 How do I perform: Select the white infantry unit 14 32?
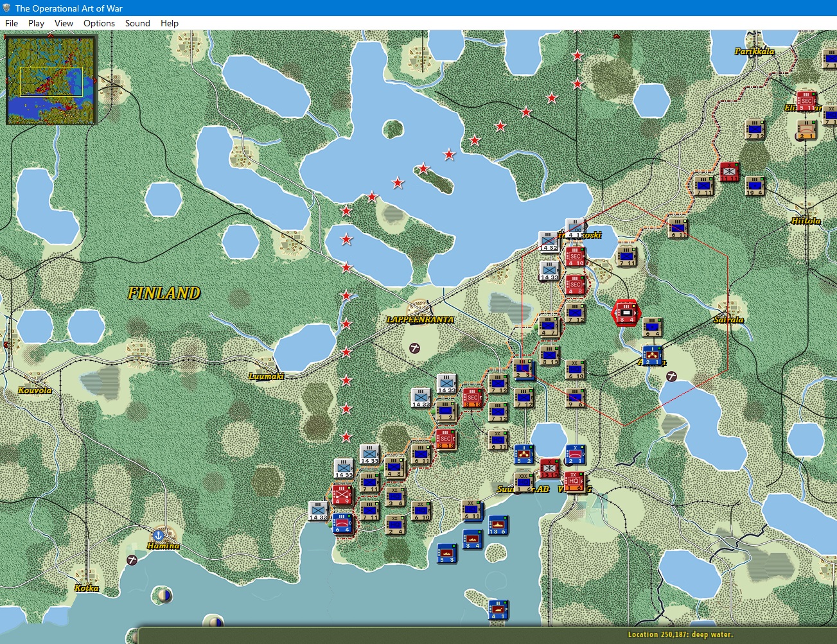point(549,242)
